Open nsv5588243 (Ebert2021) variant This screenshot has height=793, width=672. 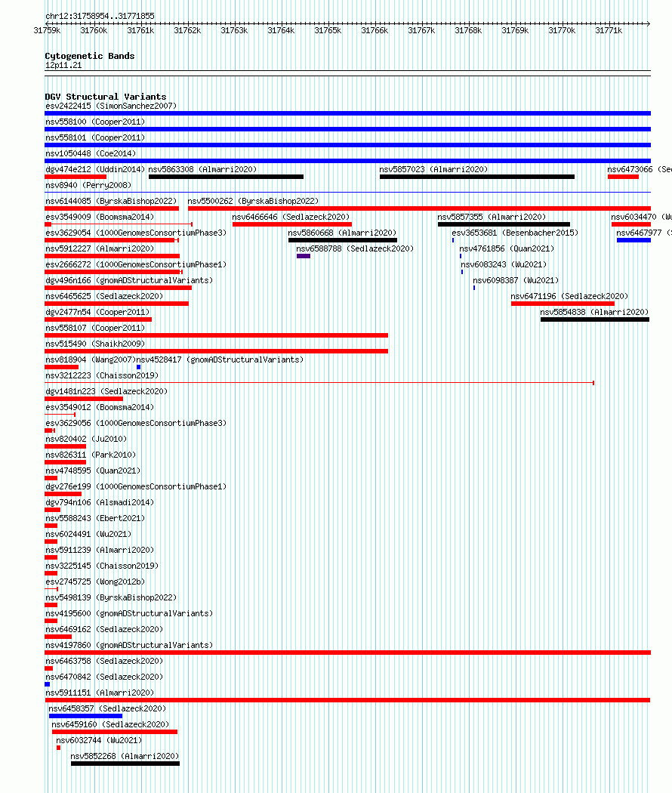point(95,518)
